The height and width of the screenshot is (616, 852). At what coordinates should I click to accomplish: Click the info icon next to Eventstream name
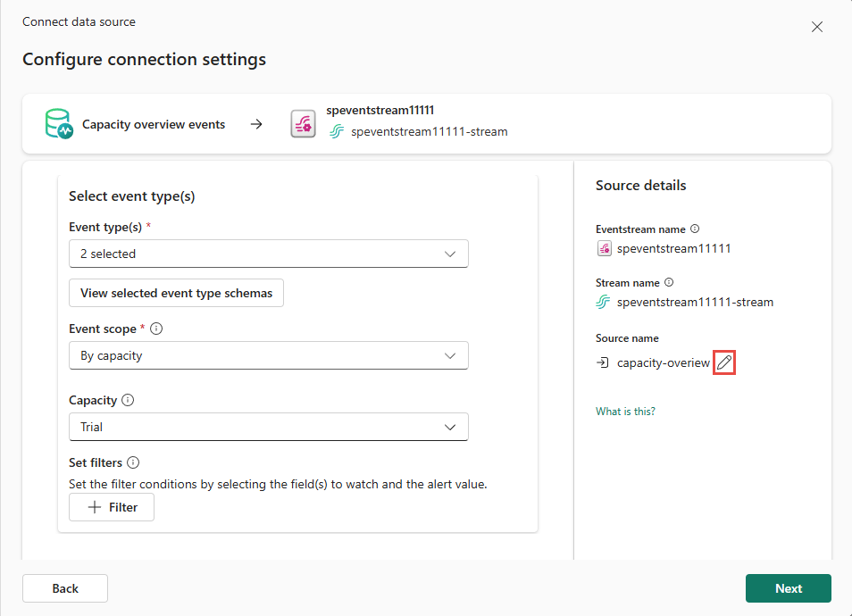click(x=695, y=229)
